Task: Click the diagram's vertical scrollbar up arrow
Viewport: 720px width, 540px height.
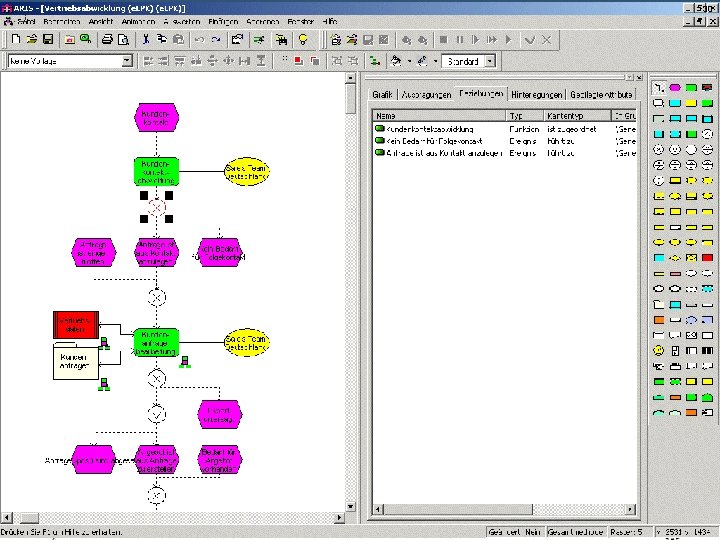Action: point(351,79)
